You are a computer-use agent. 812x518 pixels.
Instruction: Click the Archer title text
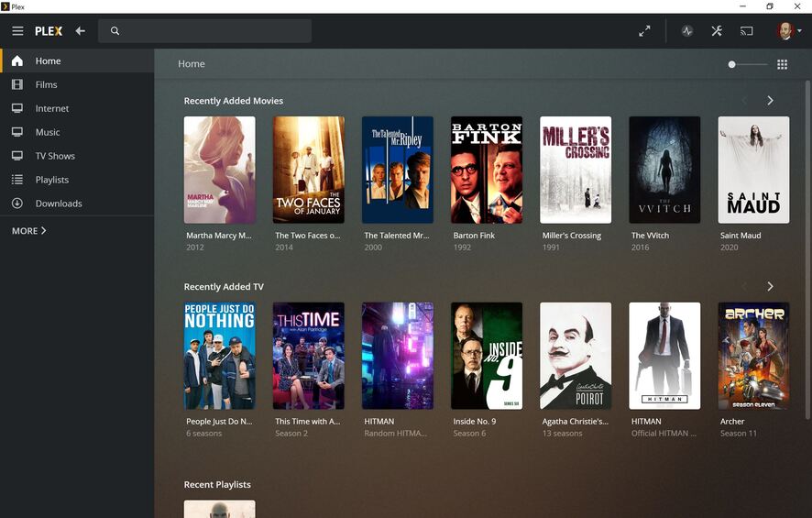pyautogui.click(x=732, y=422)
